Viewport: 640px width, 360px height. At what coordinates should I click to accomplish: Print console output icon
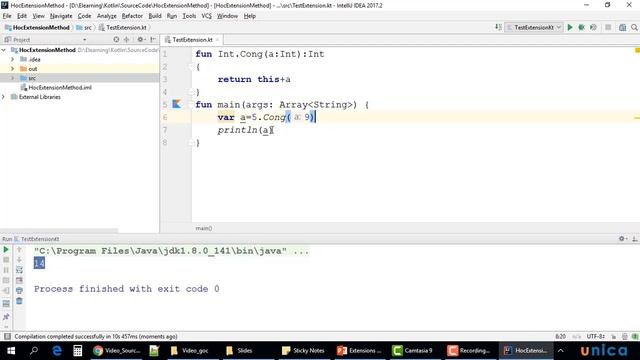19,291
